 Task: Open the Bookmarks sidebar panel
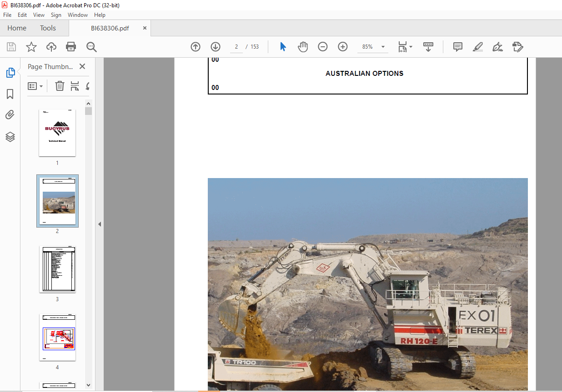10,94
